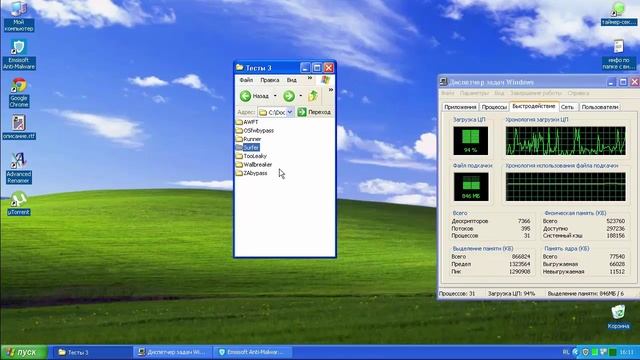The height and width of the screenshot is (360, 640).
Task: Open the Вид menu in Task Manager
Action: pos(499,93)
